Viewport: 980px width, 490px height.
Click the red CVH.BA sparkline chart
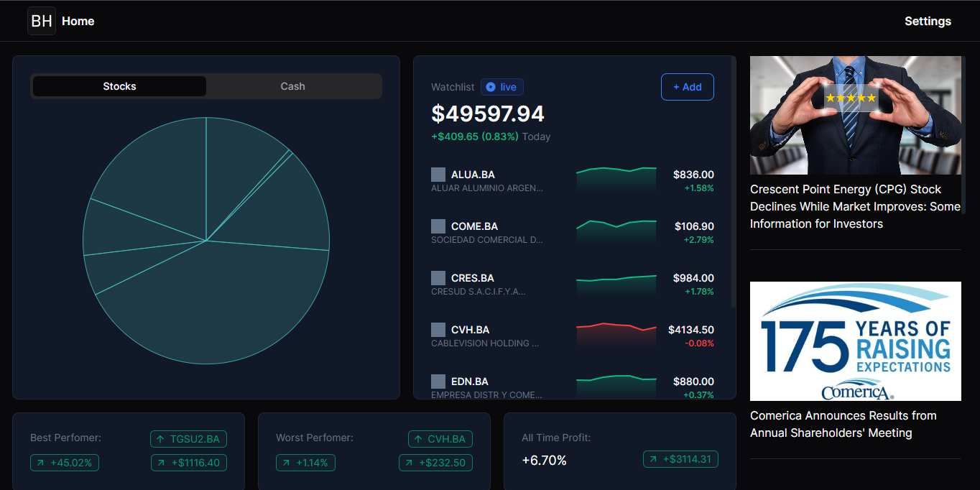click(x=616, y=335)
